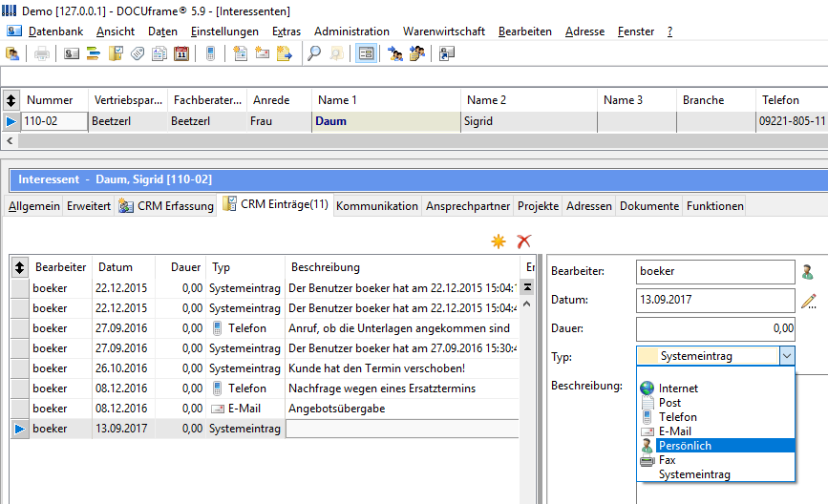The image size is (828, 504).
Task: Sort by Name 1 column header
Action: (x=386, y=100)
